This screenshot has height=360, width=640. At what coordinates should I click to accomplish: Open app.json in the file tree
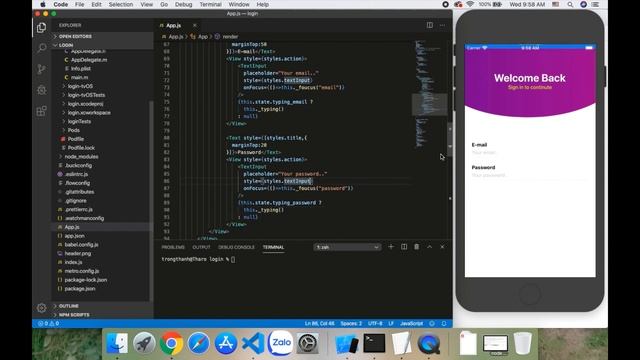[x=74, y=236]
